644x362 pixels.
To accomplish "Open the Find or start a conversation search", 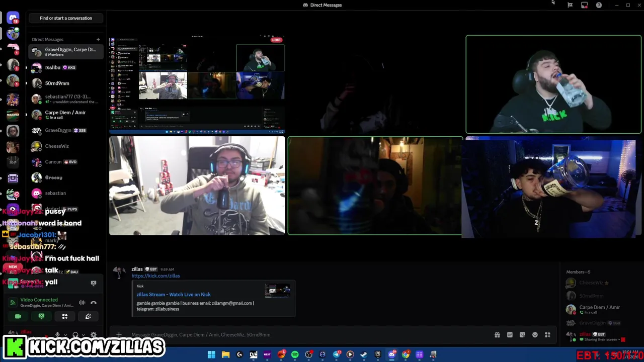I will 66,18.
